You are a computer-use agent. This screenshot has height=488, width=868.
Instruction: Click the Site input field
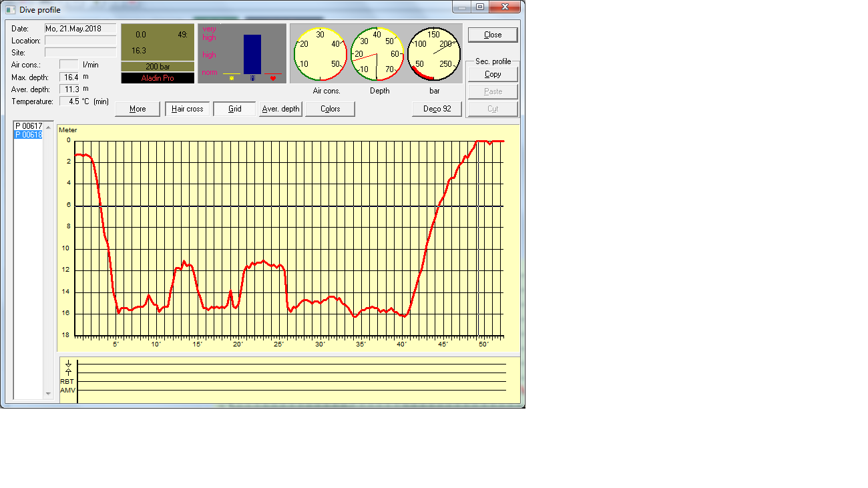80,52
